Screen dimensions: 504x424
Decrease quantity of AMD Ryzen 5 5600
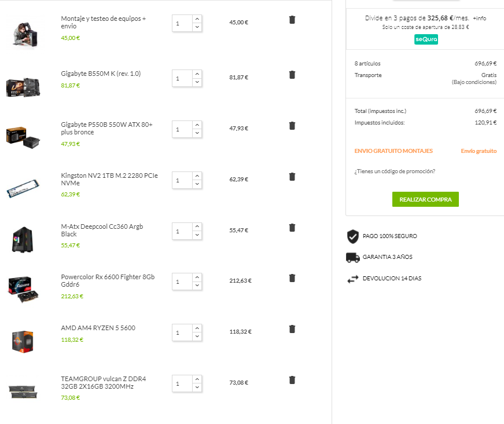point(197,337)
